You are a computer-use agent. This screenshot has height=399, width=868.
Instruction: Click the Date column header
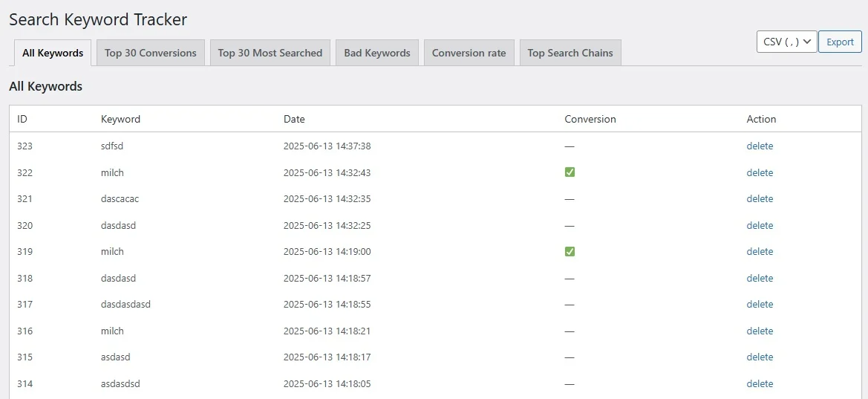tap(294, 119)
